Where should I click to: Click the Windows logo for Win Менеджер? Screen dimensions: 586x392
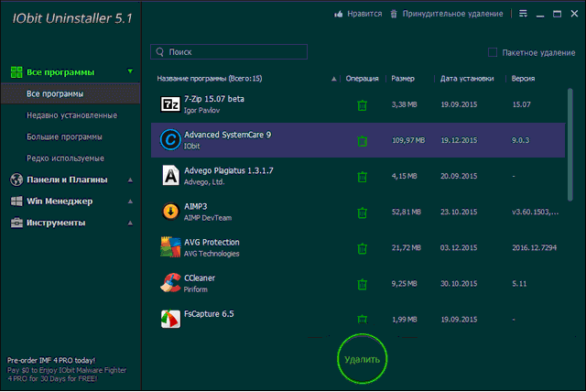click(x=16, y=201)
